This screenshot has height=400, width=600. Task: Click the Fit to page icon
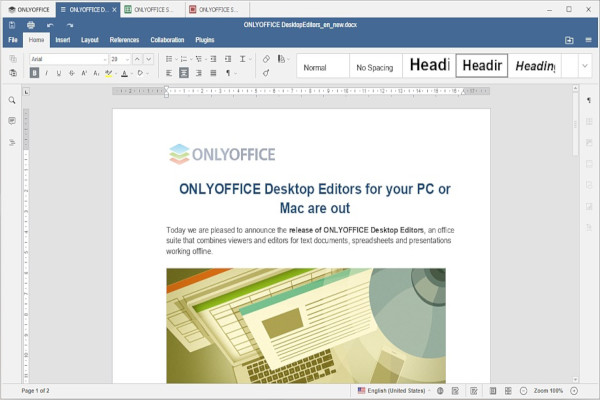pos(493,391)
